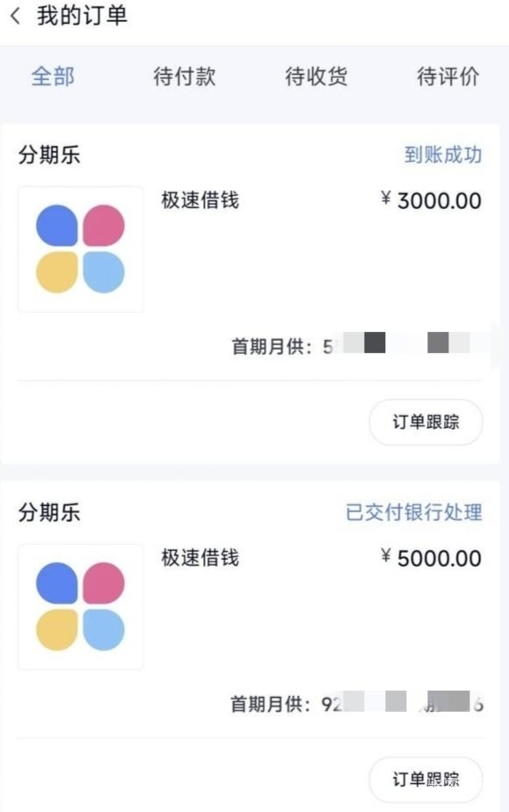Switch to the 待收货 tab
This screenshot has width=509, height=812.
316,76
